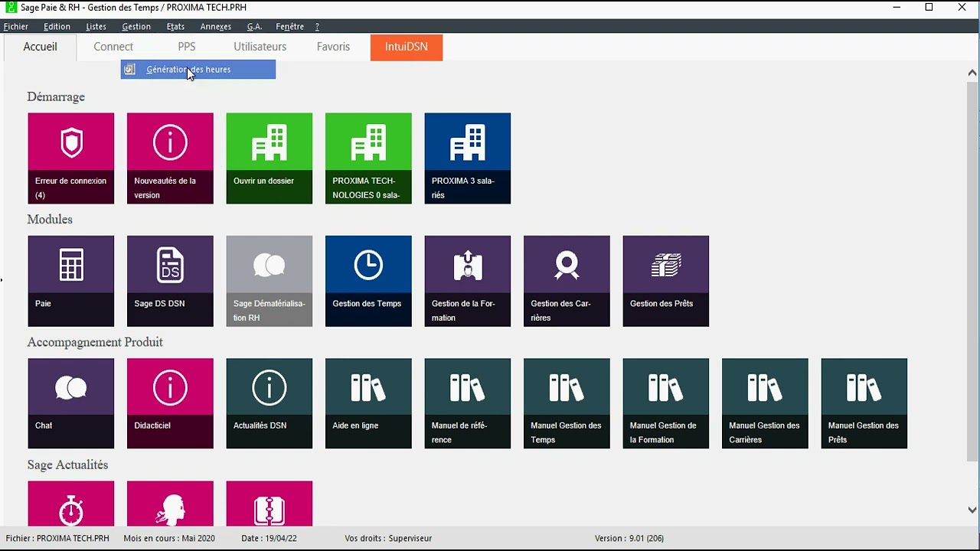Open the Erreur de connexion tile
980x551 pixels.
pyautogui.click(x=70, y=158)
